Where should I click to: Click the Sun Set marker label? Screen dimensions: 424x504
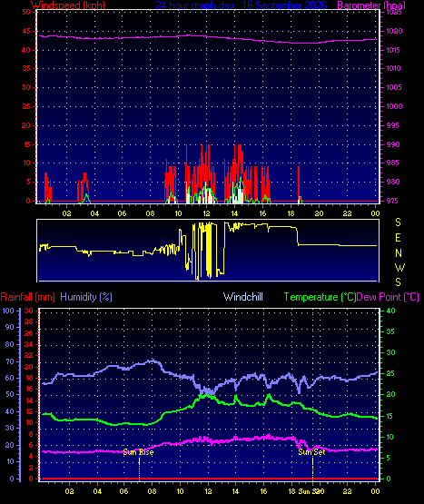pos(311,452)
